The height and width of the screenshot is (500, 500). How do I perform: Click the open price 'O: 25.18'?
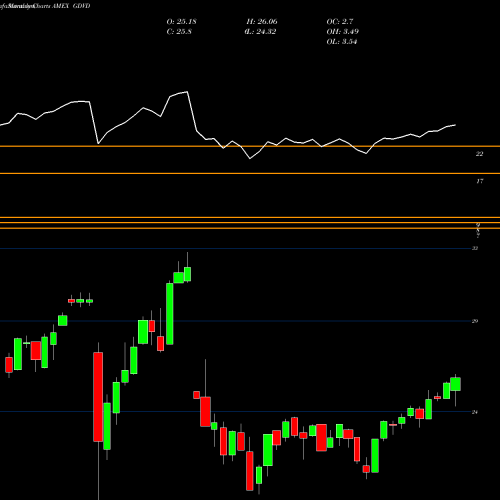coord(181,22)
